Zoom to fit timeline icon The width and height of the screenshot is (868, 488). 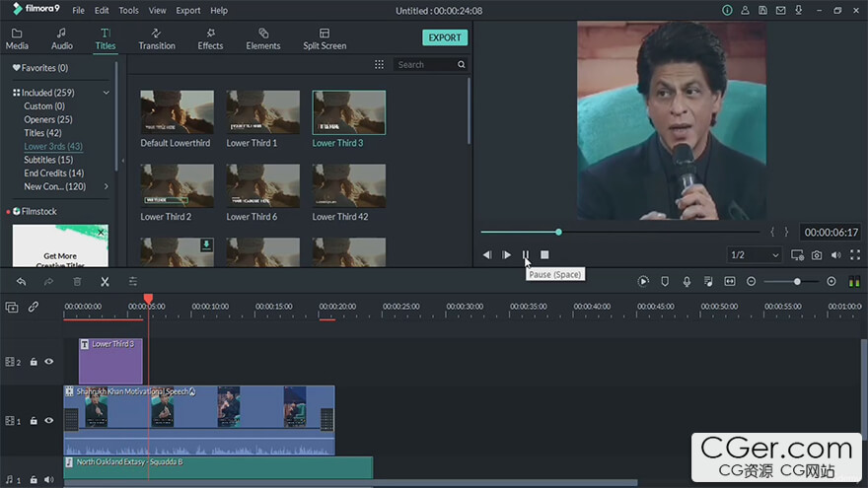(730, 282)
